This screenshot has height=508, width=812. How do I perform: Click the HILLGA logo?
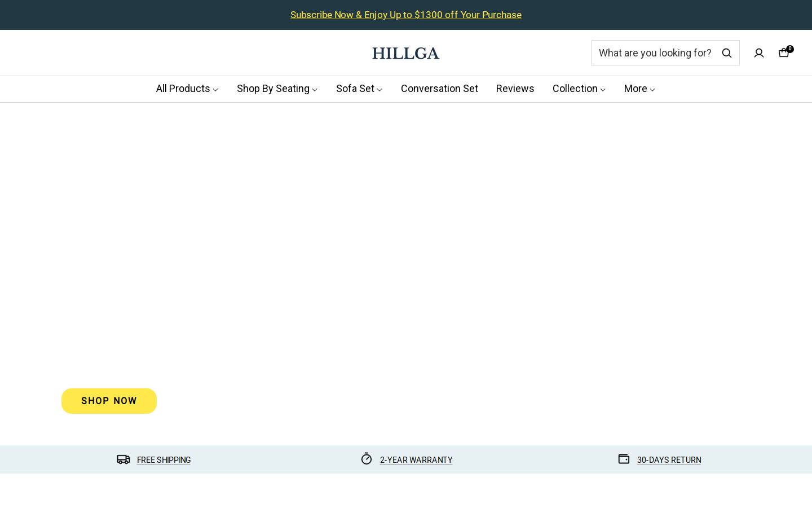[x=405, y=53]
